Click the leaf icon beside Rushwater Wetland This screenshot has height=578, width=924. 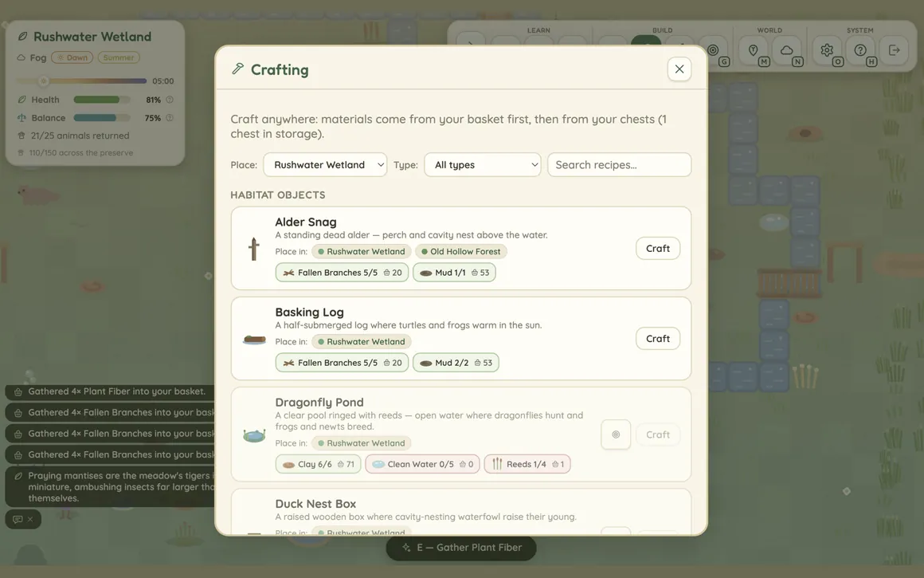tap(22, 37)
